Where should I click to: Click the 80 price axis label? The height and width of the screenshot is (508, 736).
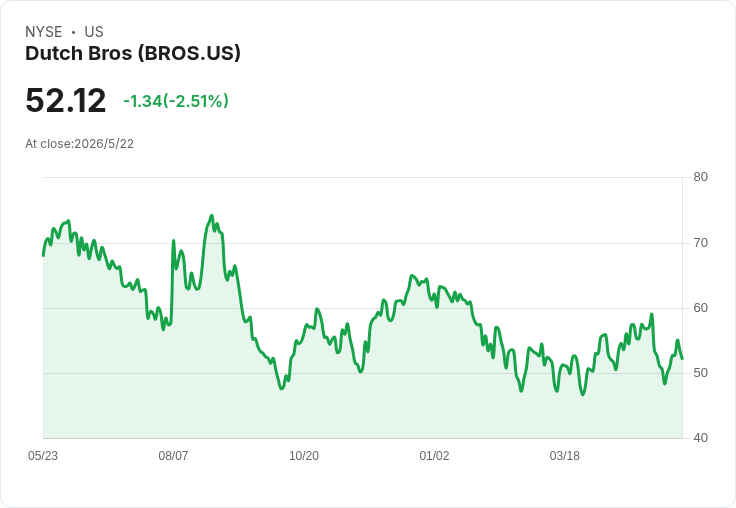700,177
